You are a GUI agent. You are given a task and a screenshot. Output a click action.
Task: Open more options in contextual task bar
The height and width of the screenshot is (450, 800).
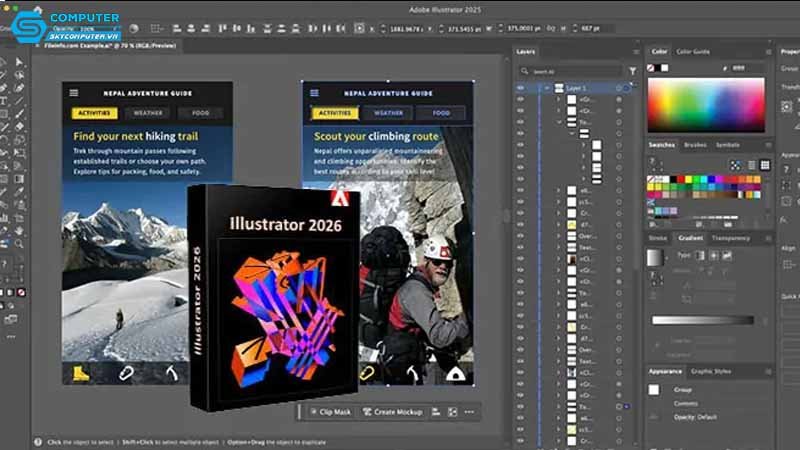pos(469,412)
